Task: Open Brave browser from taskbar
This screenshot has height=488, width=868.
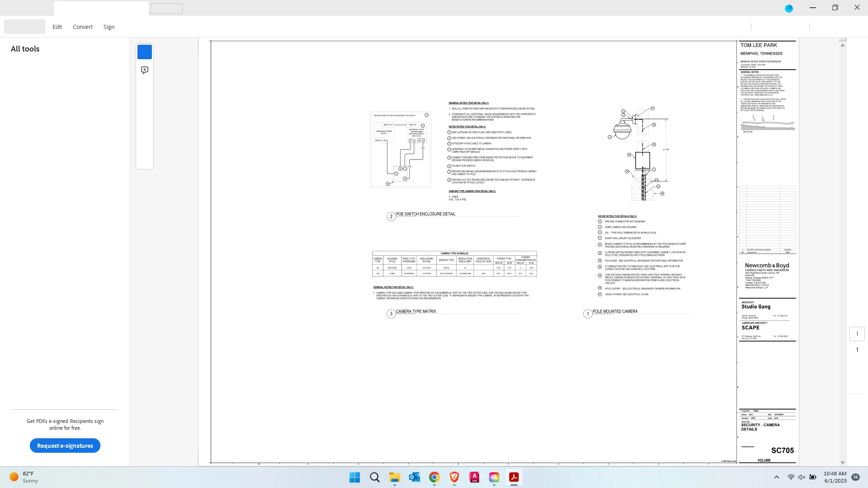Action: tap(454, 477)
